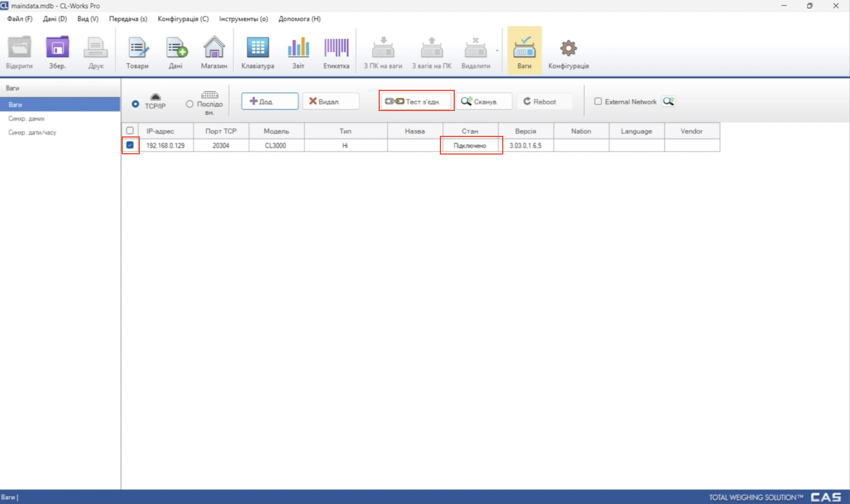The image size is (850, 504).
Task: Toggle the select-all header checkbox
Action: [130, 131]
